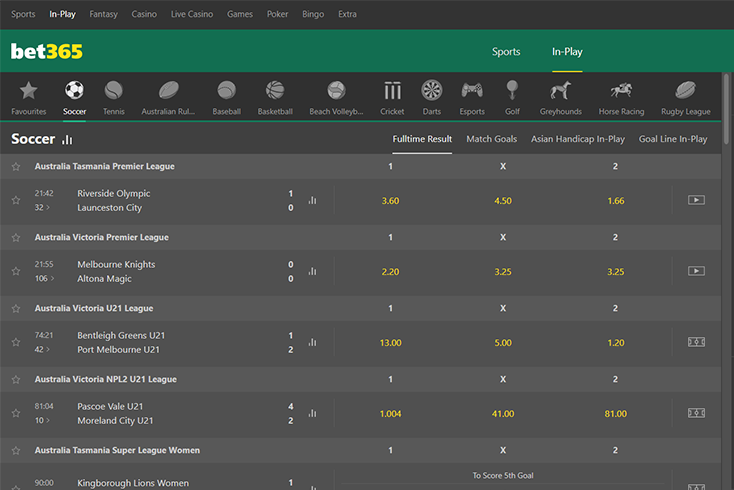The height and width of the screenshot is (490, 734).
Task: Open the Rugby League icon
Action: (685, 90)
